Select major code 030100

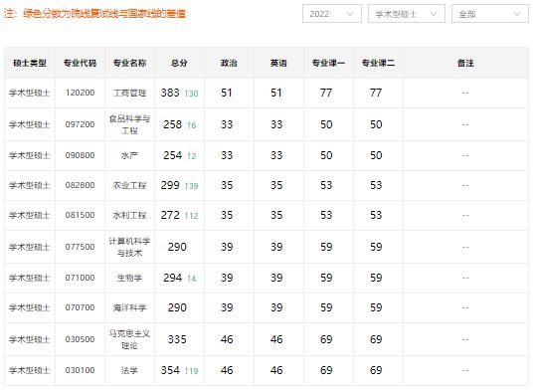(80, 370)
